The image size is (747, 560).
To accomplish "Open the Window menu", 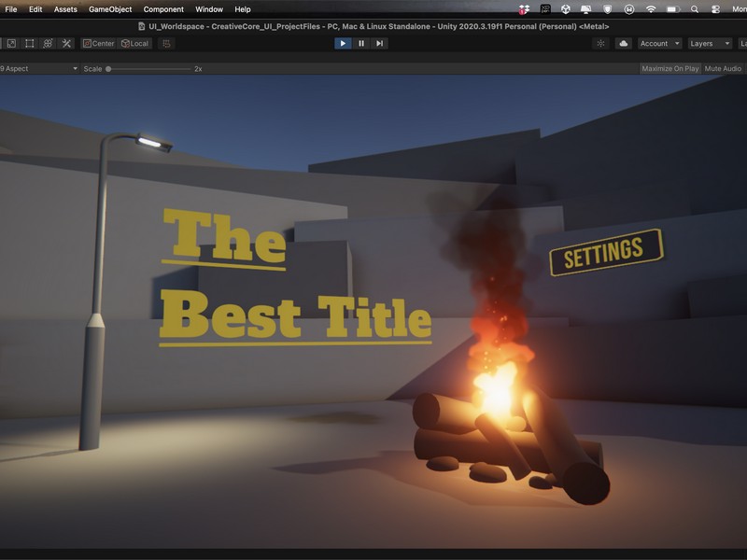I will [x=209, y=9].
